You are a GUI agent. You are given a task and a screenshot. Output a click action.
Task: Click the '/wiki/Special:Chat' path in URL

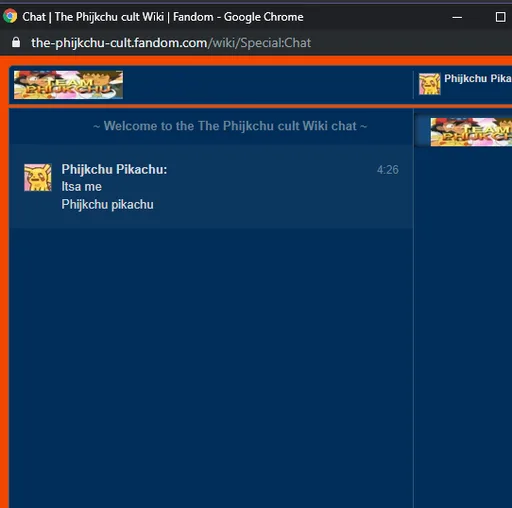tap(259, 43)
